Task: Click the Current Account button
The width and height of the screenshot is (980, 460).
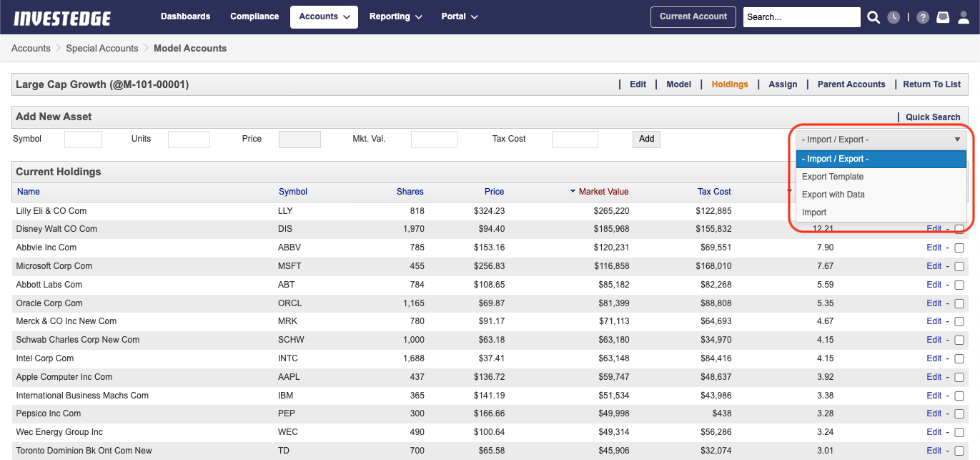Action: [693, 17]
